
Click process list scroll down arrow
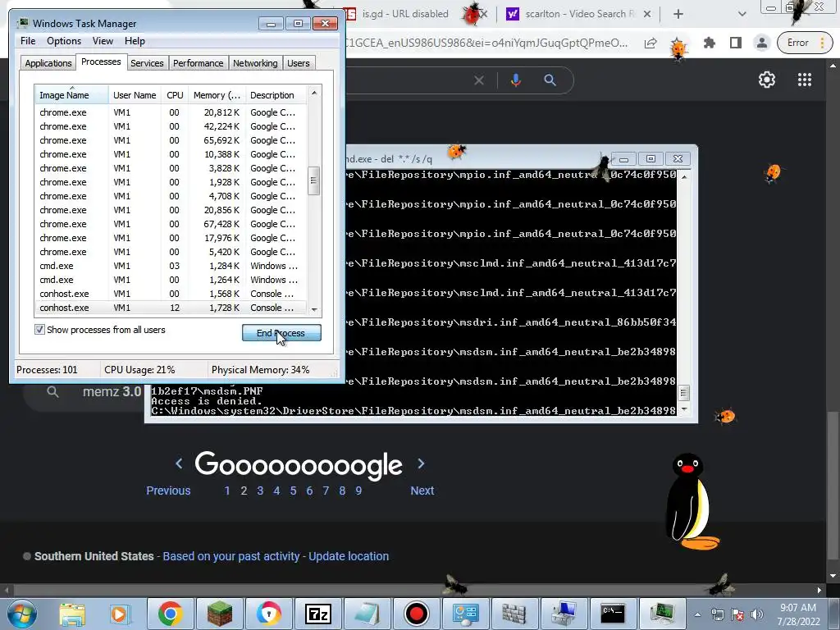click(314, 309)
